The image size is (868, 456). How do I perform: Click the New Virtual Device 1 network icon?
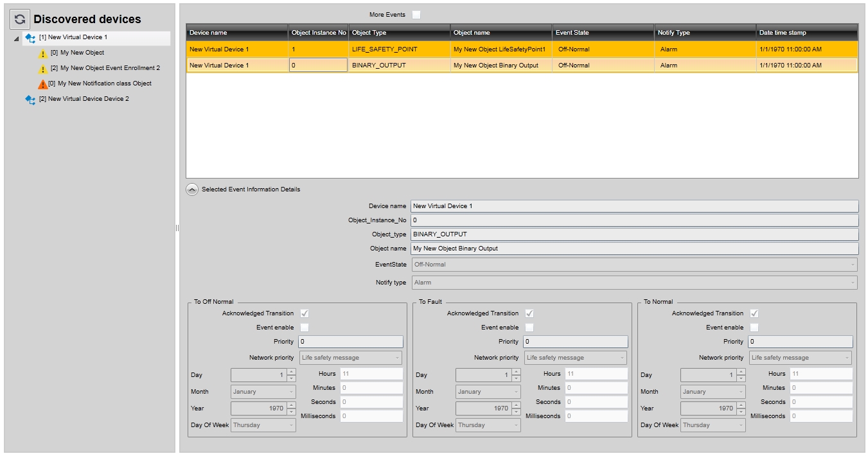[30, 38]
